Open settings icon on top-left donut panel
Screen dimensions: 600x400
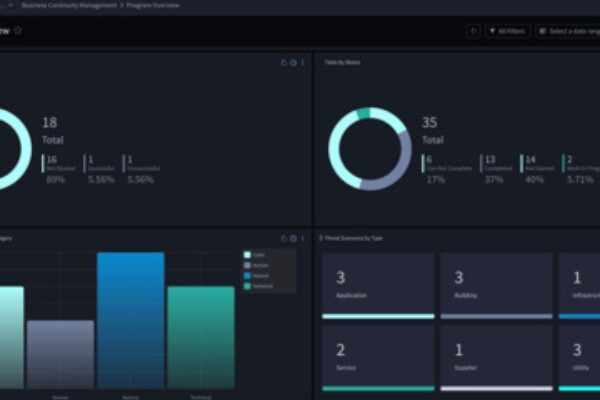(x=293, y=62)
